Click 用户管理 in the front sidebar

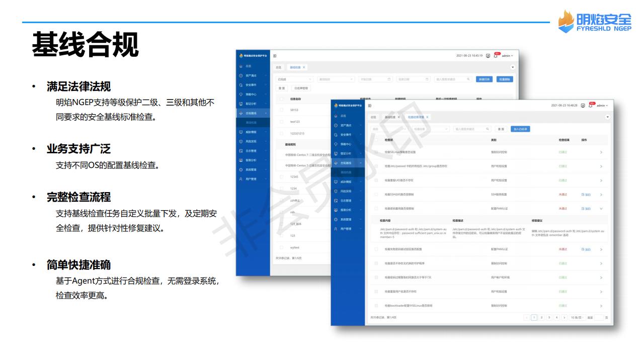coord(345,229)
